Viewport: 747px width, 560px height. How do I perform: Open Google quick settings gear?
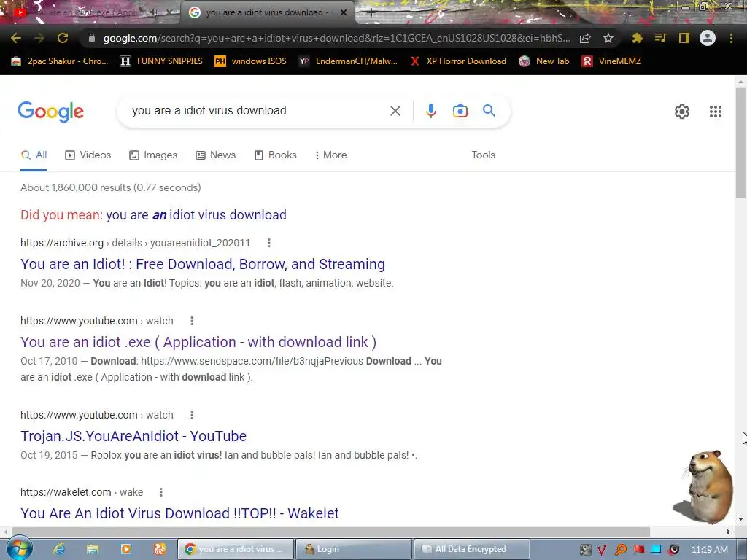coord(682,112)
